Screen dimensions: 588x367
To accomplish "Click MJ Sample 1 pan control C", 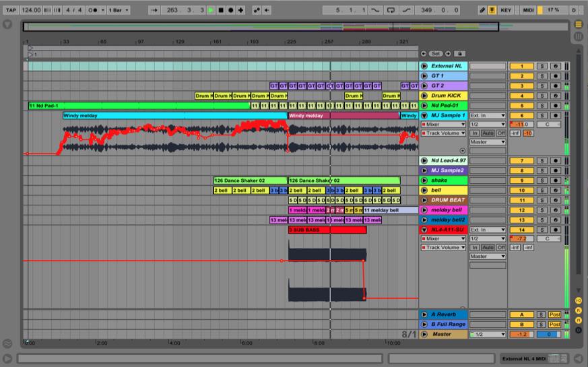I will [x=548, y=124].
